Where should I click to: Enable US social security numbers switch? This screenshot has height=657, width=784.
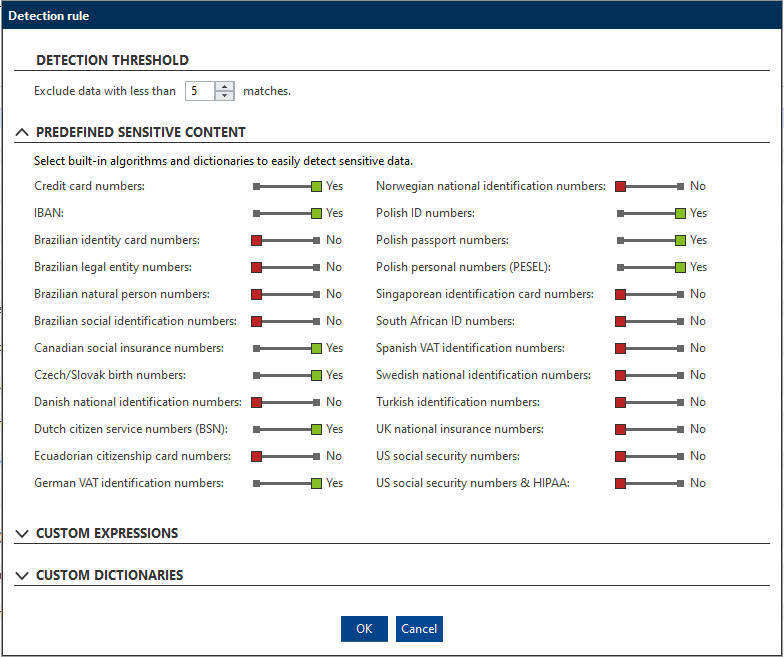(650, 456)
